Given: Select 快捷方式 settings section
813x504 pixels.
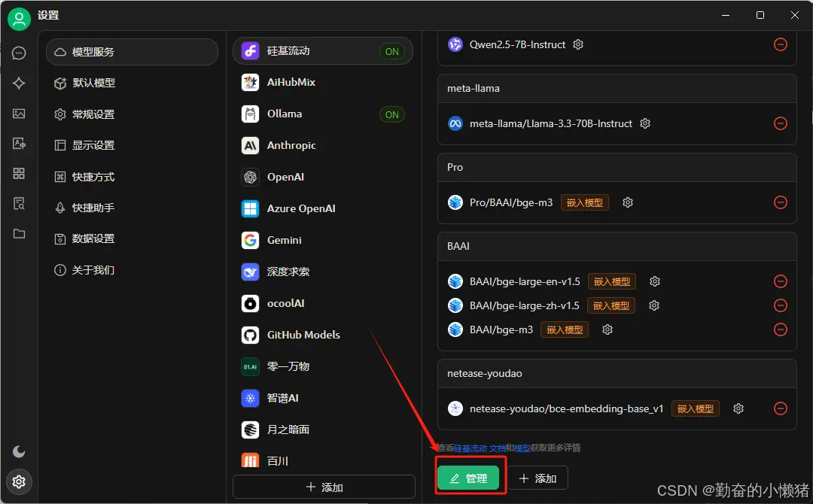Looking at the screenshot, I should click(x=132, y=177).
